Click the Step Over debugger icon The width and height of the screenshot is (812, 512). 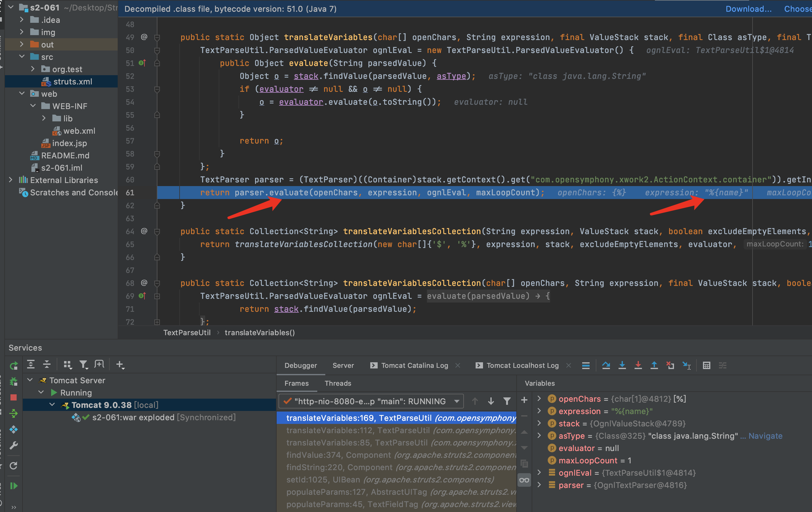click(606, 365)
